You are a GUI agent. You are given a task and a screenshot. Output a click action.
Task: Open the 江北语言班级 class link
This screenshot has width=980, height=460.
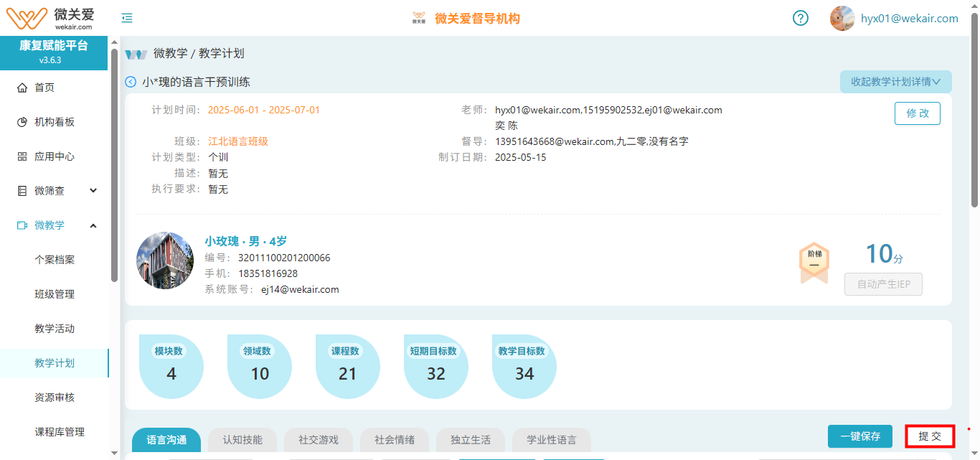tap(238, 141)
